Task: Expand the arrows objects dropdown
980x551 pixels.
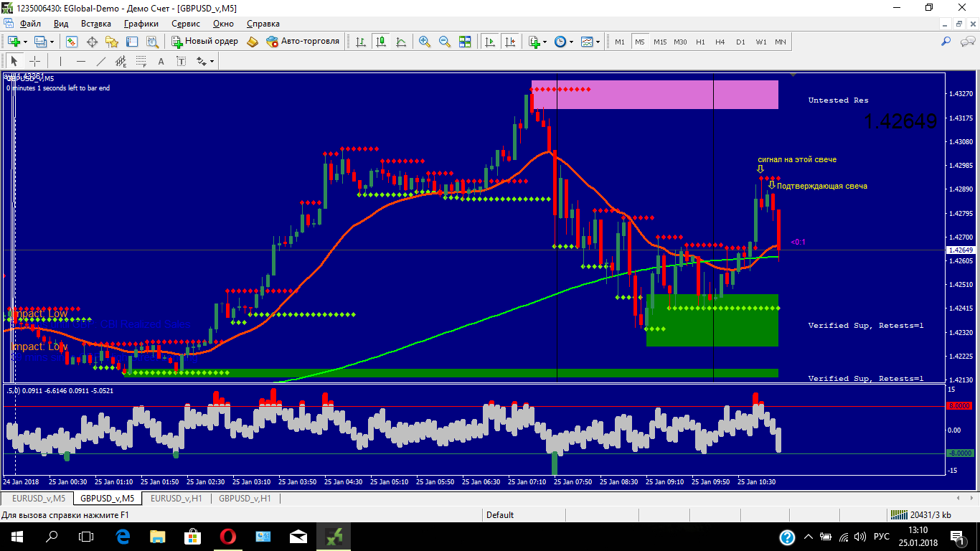Action: click(205, 61)
